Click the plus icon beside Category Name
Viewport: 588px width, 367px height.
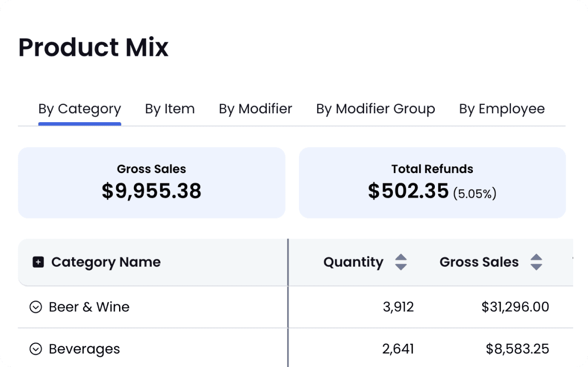click(x=38, y=262)
